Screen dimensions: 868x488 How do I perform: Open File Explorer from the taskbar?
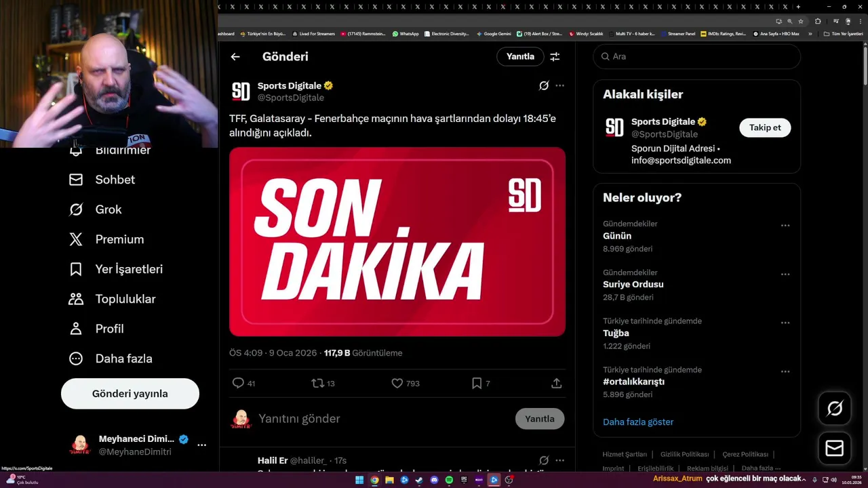coord(389,480)
